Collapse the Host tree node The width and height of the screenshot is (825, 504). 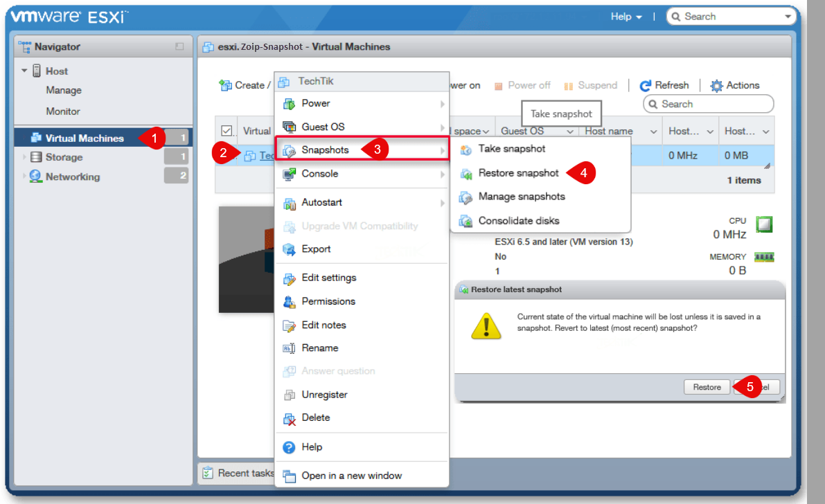(24, 71)
